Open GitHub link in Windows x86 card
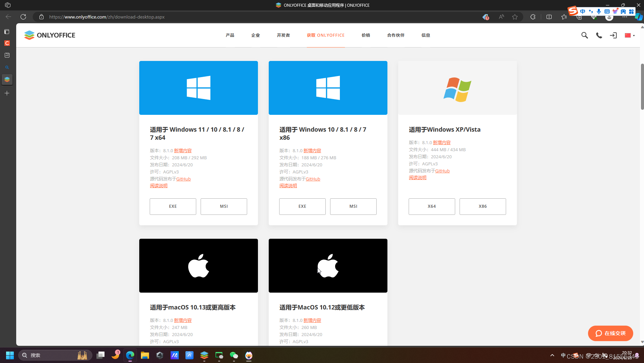The width and height of the screenshot is (644, 363). pyautogui.click(x=313, y=179)
